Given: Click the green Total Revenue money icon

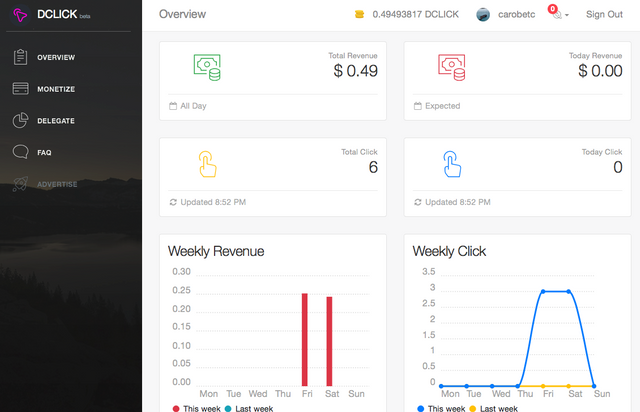Looking at the screenshot, I should tap(207, 67).
